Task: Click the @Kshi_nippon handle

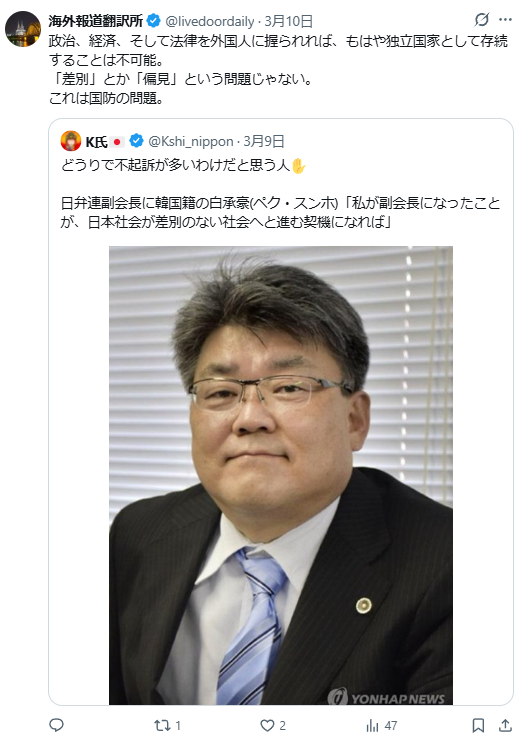Action: [x=191, y=141]
